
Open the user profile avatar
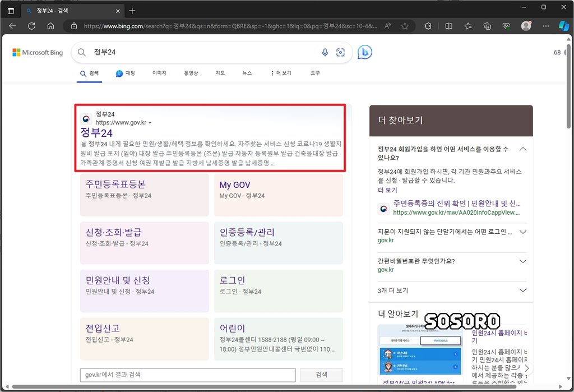click(526, 26)
